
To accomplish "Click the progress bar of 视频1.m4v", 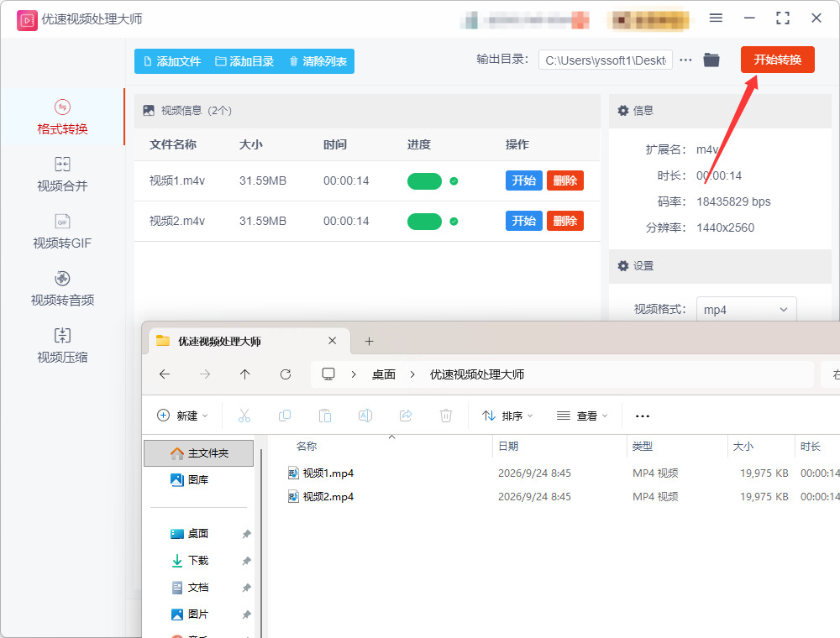I will 424,181.
